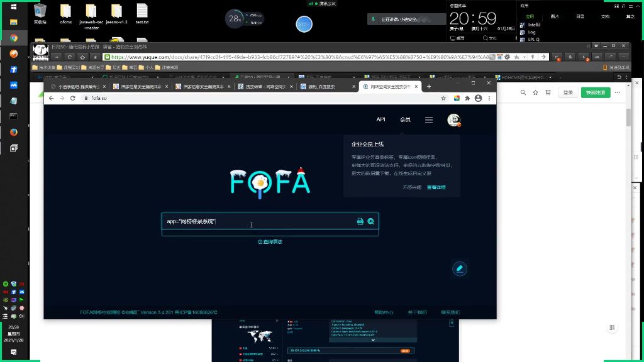Close the active FOFA Chrome tab
The width and height of the screenshot is (644, 362).
[416, 87]
